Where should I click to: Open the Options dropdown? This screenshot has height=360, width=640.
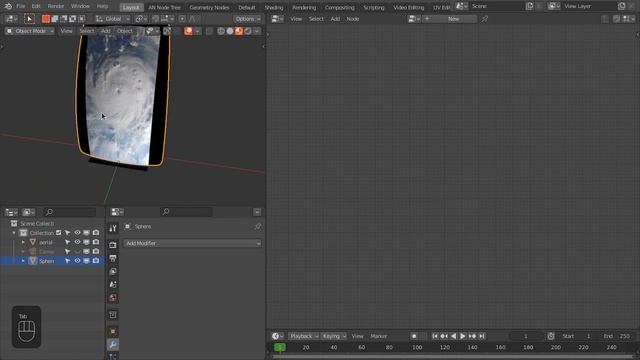[x=247, y=19]
